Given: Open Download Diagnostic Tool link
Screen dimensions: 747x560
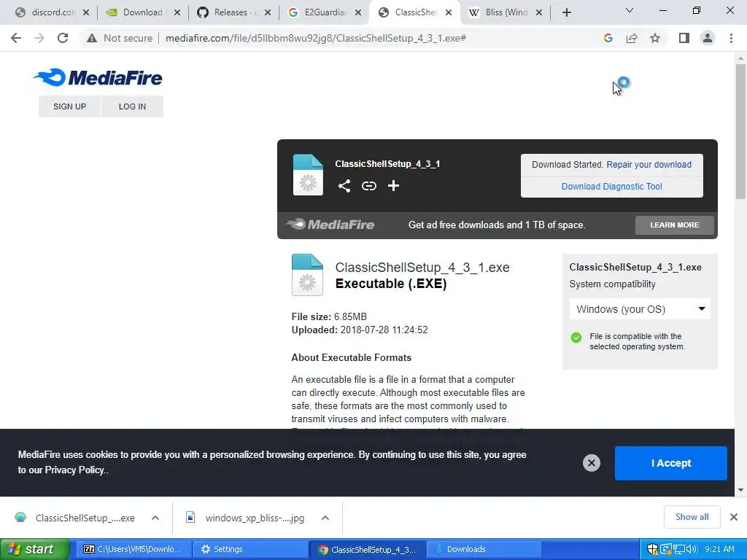Looking at the screenshot, I should click(612, 187).
